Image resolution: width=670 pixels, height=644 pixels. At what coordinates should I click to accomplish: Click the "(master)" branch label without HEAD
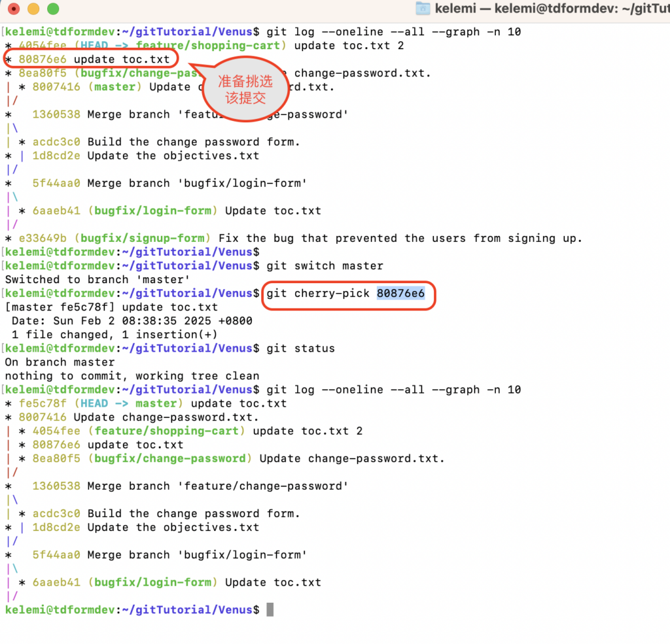(x=115, y=87)
